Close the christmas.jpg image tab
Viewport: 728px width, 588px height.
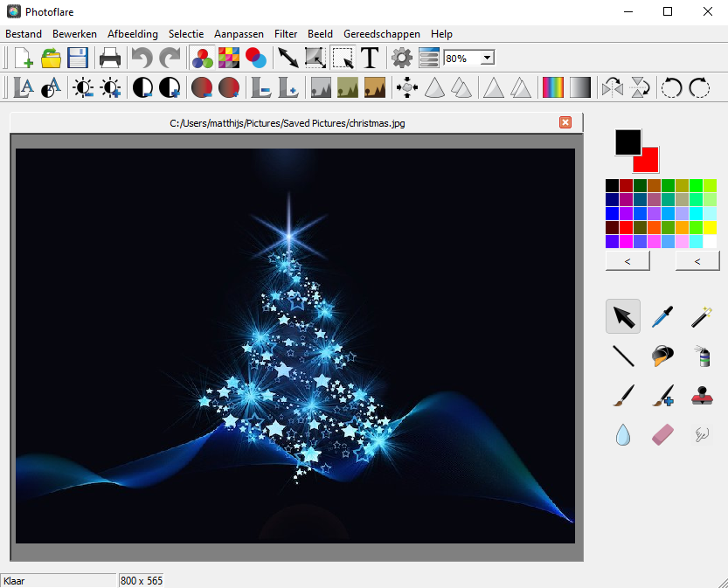[x=565, y=122]
